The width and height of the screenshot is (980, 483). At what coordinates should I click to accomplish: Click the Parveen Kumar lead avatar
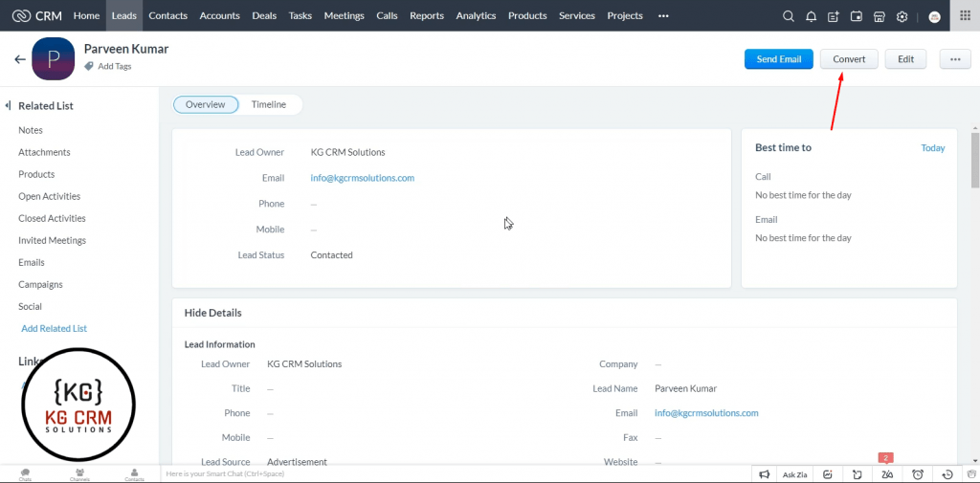pyautogui.click(x=54, y=58)
